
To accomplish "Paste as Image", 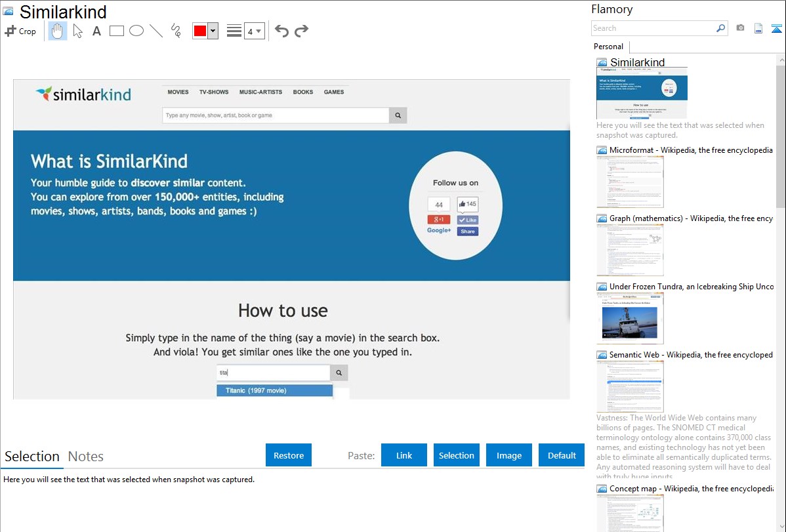I will coord(508,455).
